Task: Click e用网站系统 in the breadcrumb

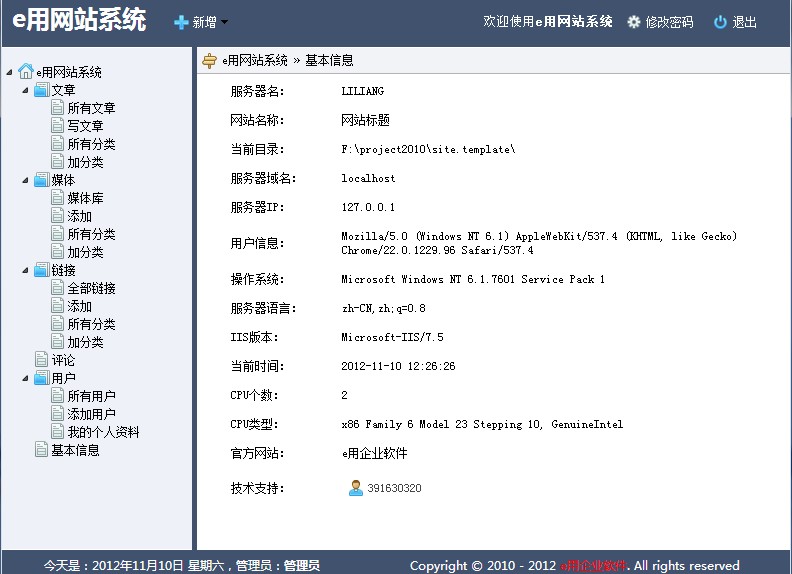Action: [x=255, y=61]
